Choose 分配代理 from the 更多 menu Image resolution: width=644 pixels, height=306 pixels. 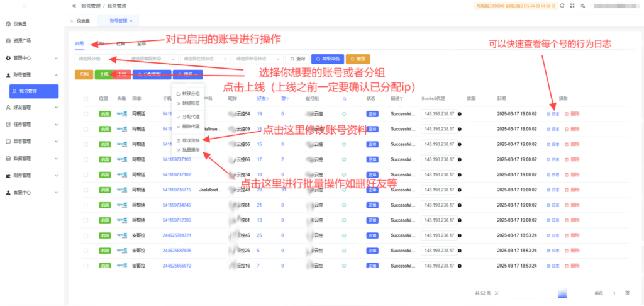pos(187,117)
